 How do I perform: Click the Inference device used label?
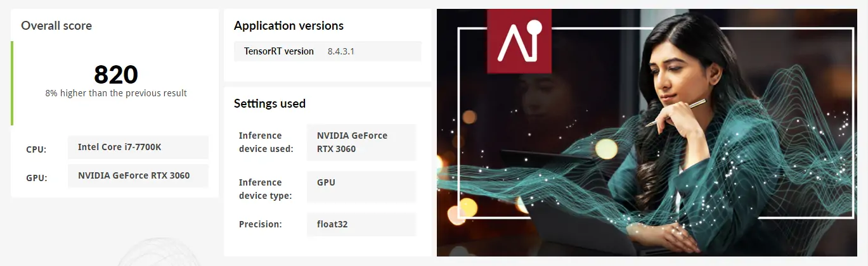click(266, 142)
